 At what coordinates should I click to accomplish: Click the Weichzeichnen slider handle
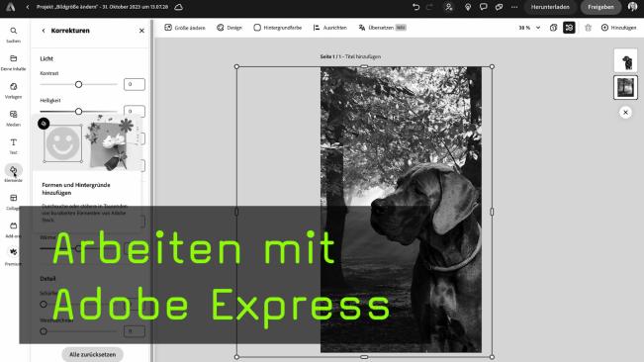[44, 331]
